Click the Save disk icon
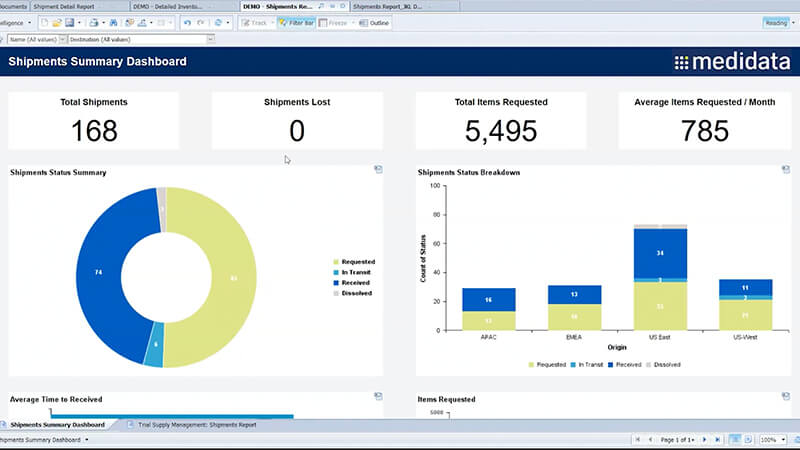 point(70,23)
